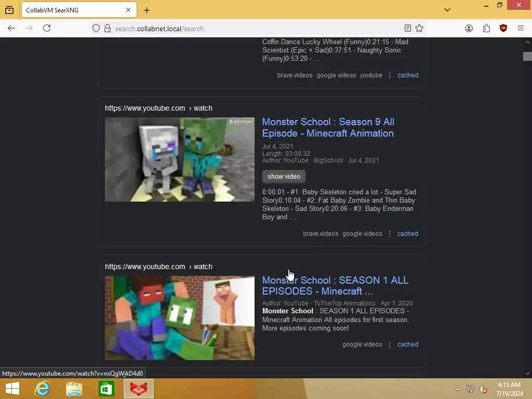
Task: Open cached link for Season 1 result
Action: coord(408,344)
